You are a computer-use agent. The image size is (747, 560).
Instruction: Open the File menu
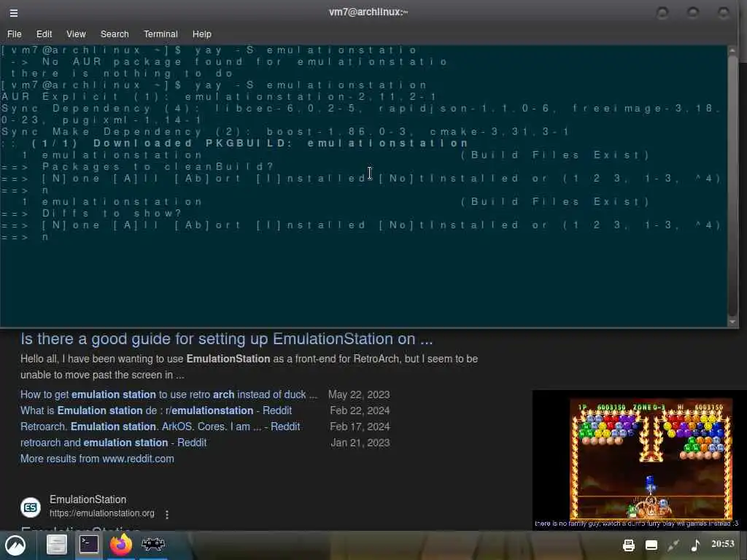pos(15,34)
